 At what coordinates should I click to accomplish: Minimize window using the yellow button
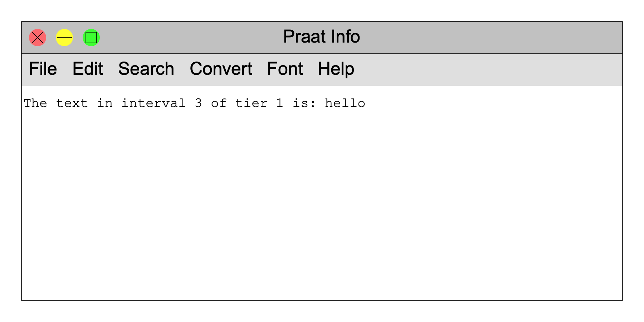tap(64, 38)
